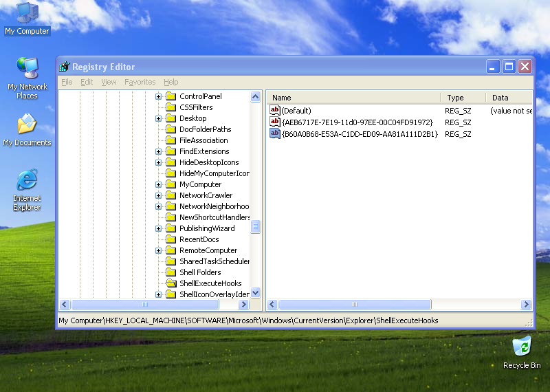Click values pane horizontal scroll right arrow
This screenshot has width=550, height=392.
[x=526, y=304]
